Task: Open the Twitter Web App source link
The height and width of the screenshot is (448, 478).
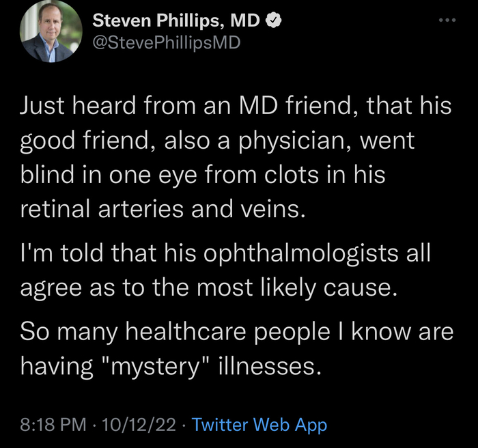Action: click(x=259, y=425)
